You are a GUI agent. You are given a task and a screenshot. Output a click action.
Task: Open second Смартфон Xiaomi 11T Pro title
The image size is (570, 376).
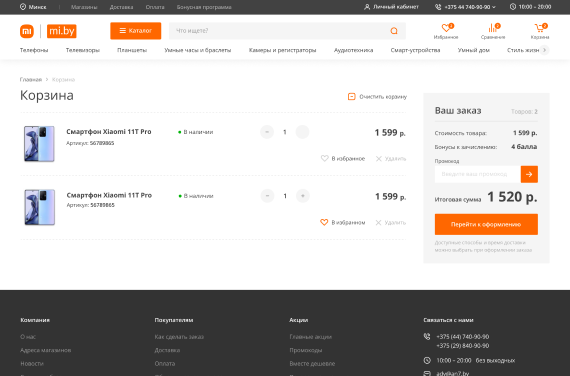point(109,195)
